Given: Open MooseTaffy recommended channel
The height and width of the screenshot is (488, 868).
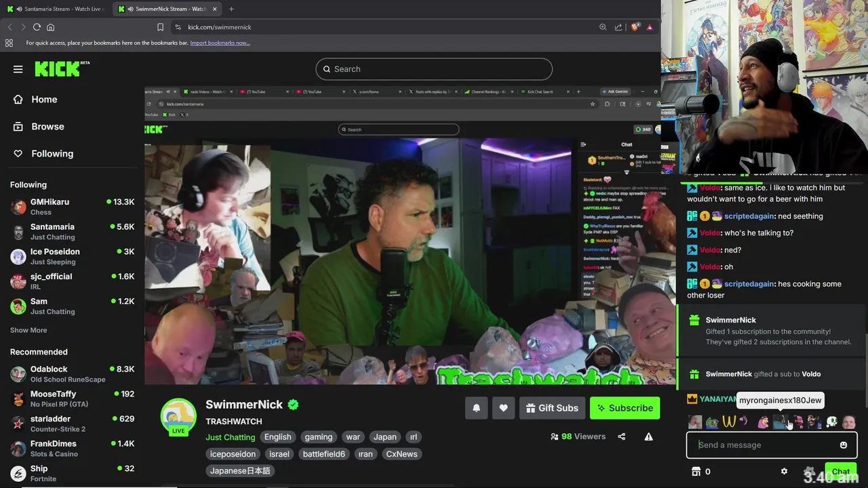Looking at the screenshot, I should (72, 399).
